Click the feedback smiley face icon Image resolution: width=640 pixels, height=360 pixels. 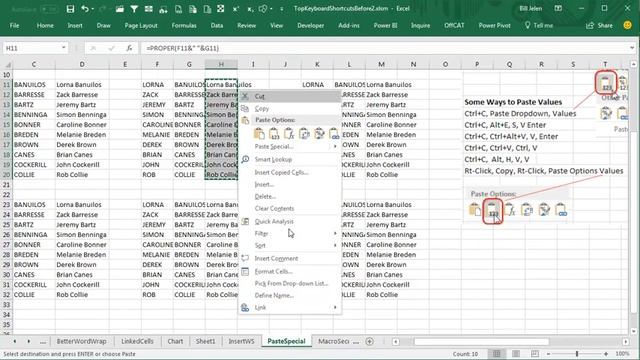pyautogui.click(x=627, y=25)
